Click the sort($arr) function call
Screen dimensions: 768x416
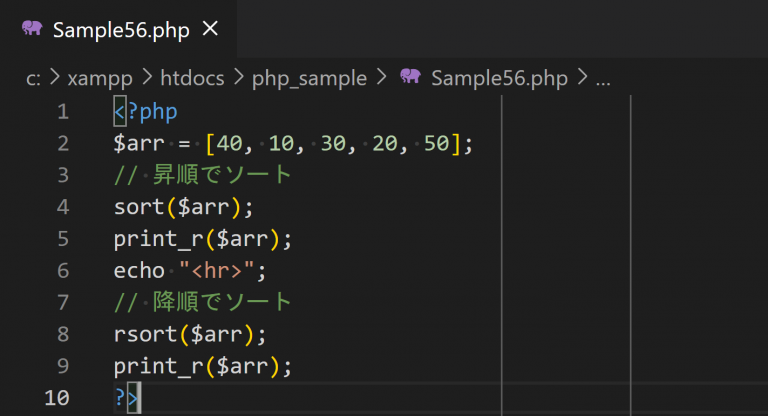(x=184, y=207)
